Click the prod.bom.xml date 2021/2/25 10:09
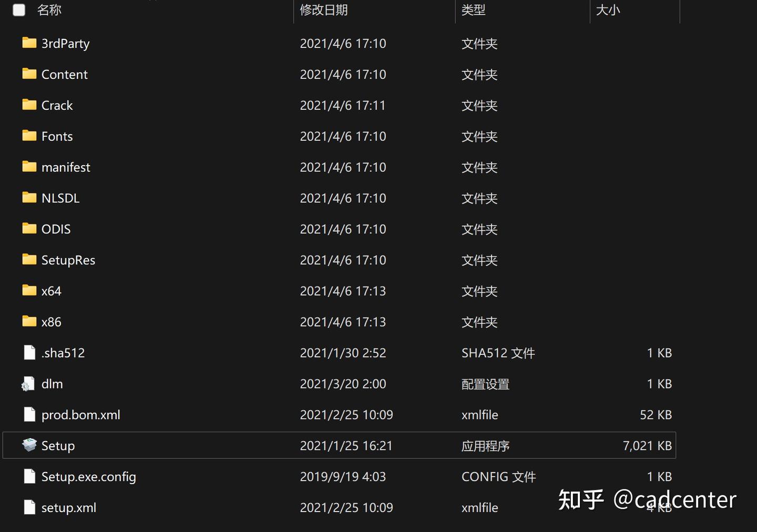 346,415
